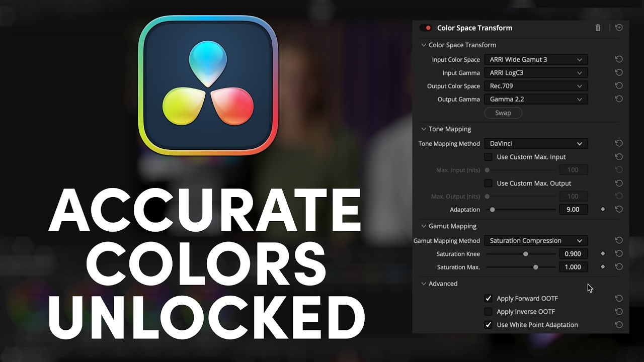Screen dimensions: 644x362
Task: Reset Use Custom Max. Output option
Action: [619, 184]
